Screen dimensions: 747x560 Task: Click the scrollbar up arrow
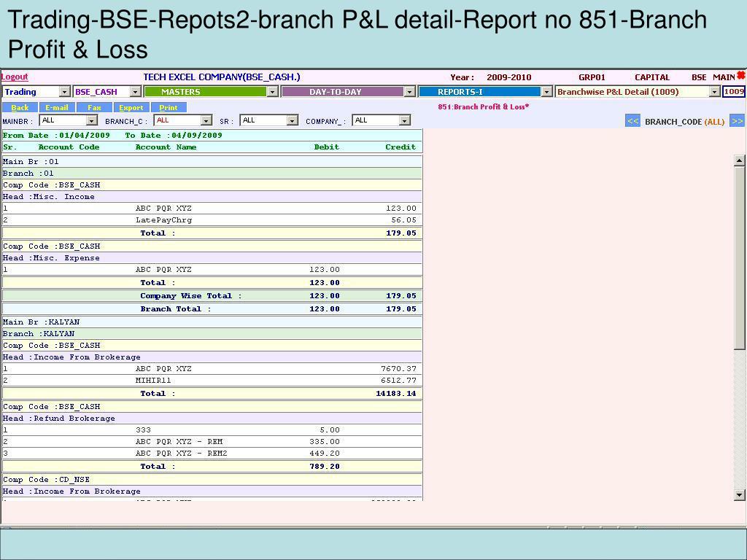click(x=740, y=160)
